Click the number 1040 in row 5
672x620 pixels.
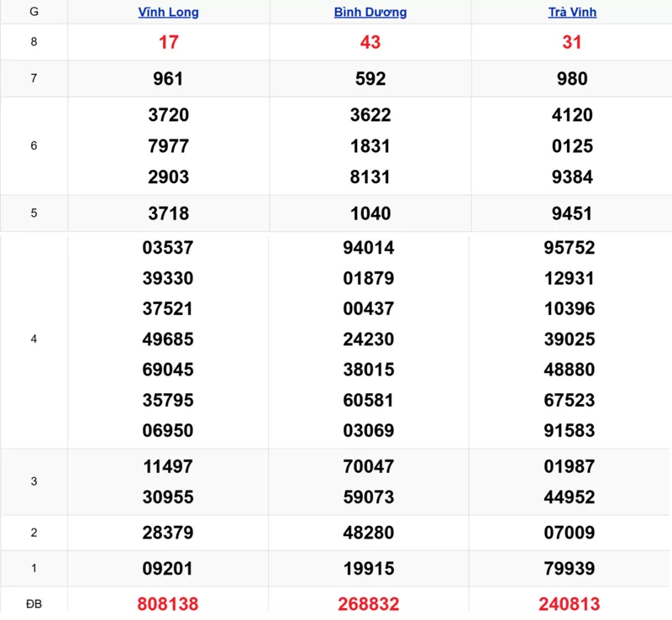coord(370,213)
